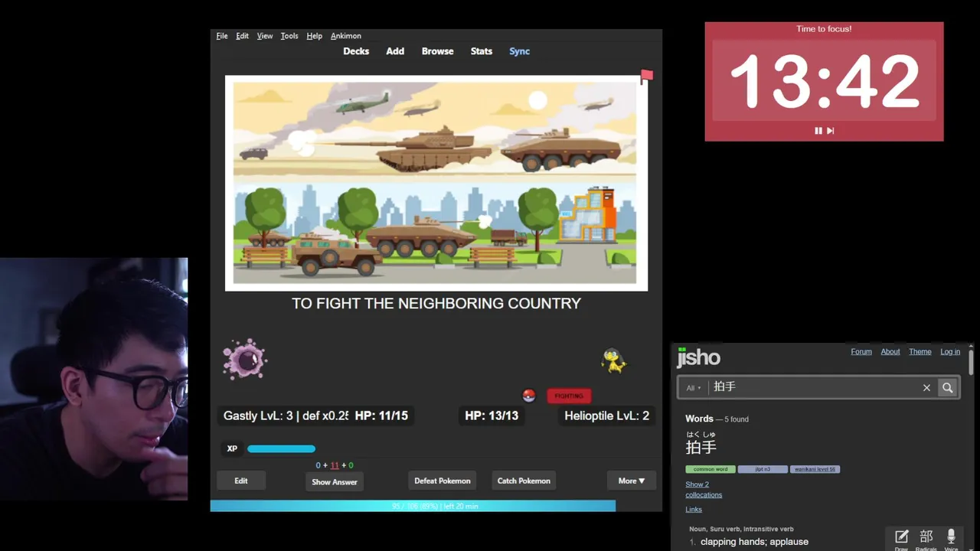
Task: Open the File menu in Anki
Action: pyautogui.click(x=222, y=36)
